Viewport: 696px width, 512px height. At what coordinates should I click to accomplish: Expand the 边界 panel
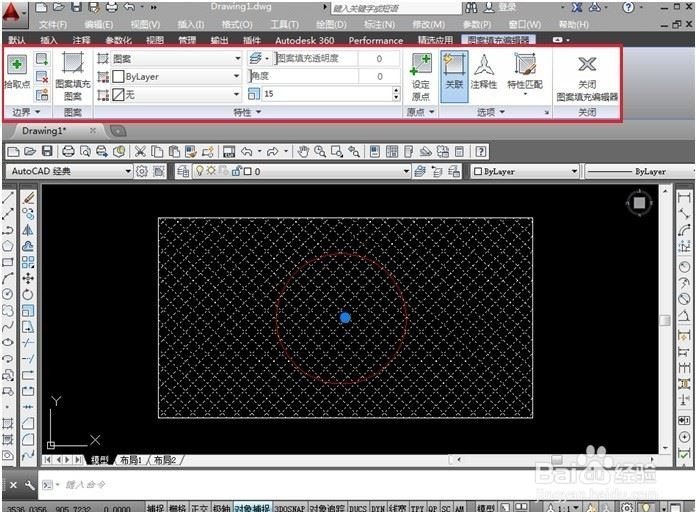click(27, 112)
